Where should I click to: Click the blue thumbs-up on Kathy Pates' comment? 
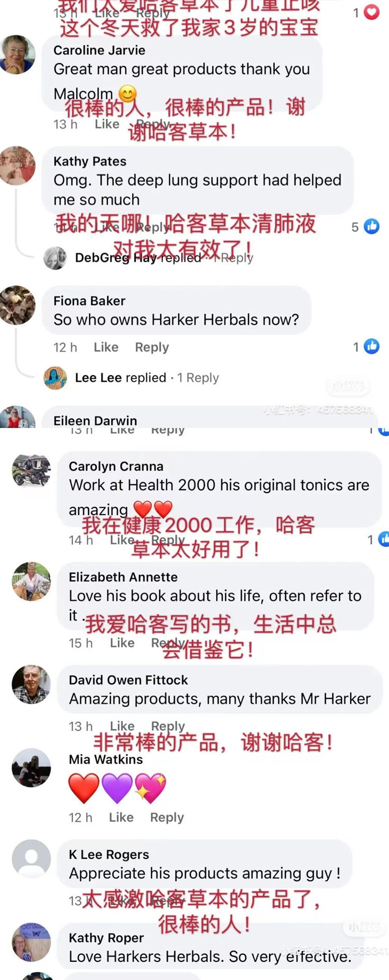(x=371, y=226)
